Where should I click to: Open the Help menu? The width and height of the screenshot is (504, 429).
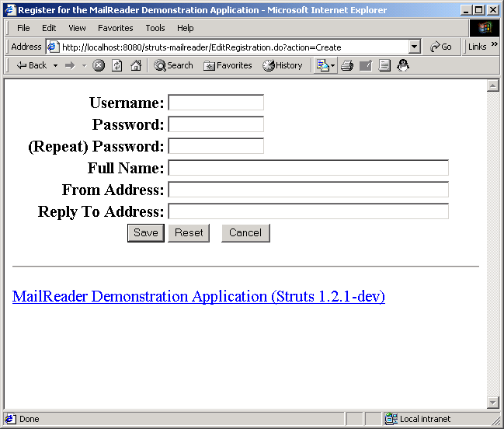[x=186, y=28]
